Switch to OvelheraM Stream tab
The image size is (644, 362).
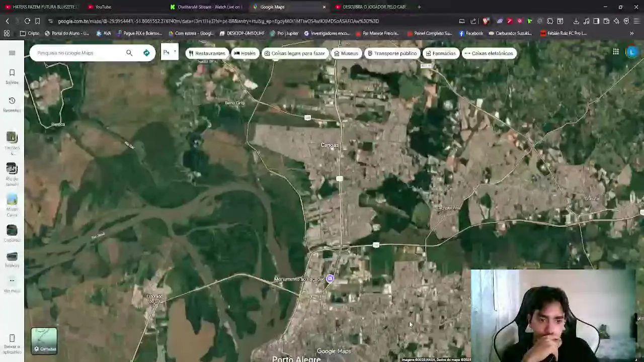coord(206,7)
